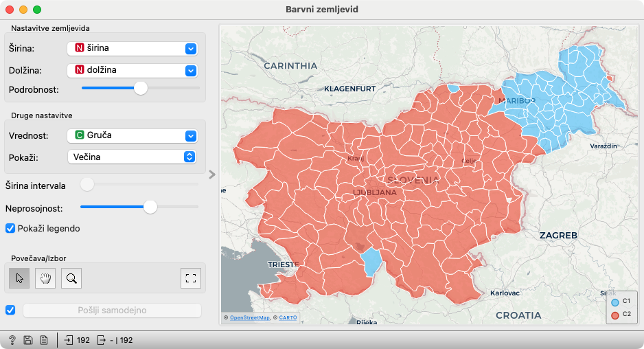Open the OpenStreetMap attribution link
This screenshot has width=644, height=349.
pos(249,317)
